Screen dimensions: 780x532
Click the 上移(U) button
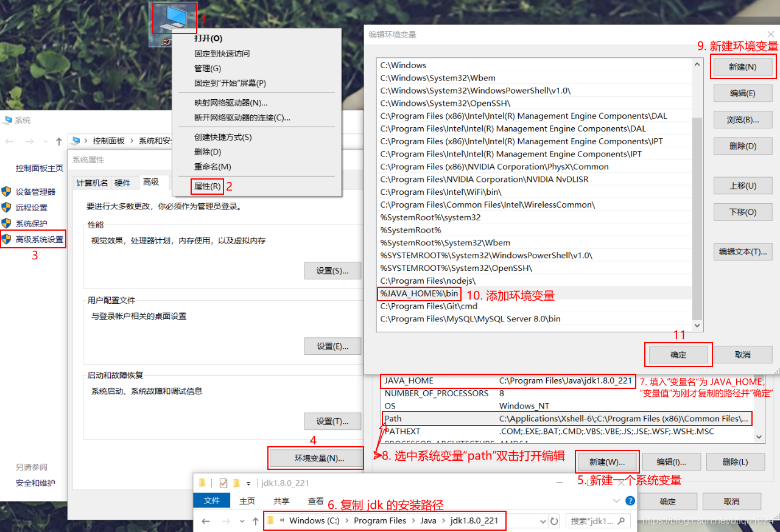click(x=743, y=186)
